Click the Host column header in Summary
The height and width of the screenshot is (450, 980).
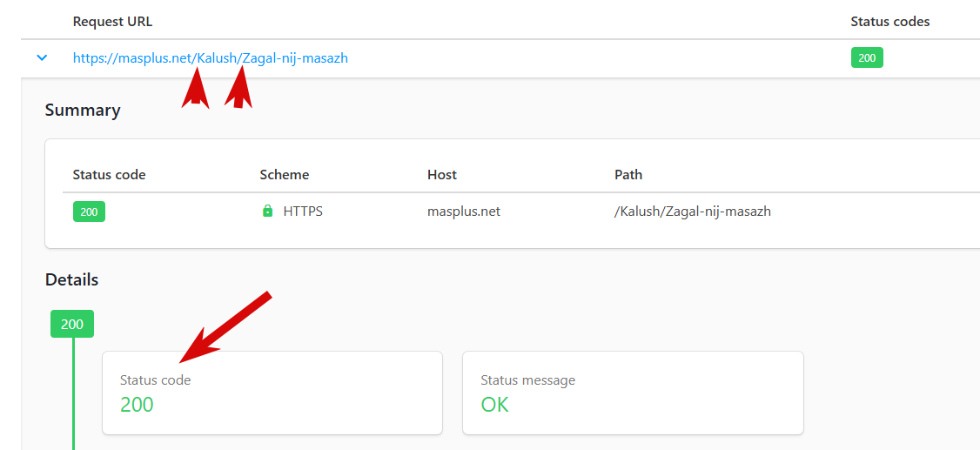(x=442, y=175)
